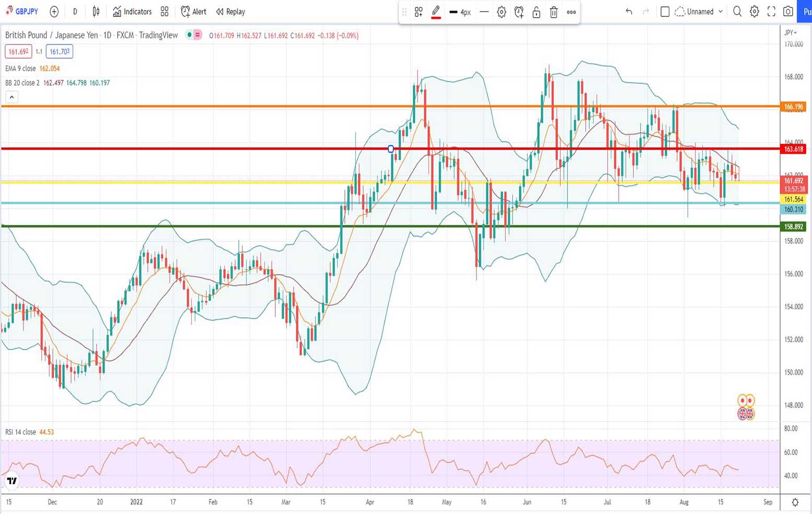This screenshot has width=812, height=514.
Task: Change the line color using the pencil swatch
Action: tap(436, 12)
